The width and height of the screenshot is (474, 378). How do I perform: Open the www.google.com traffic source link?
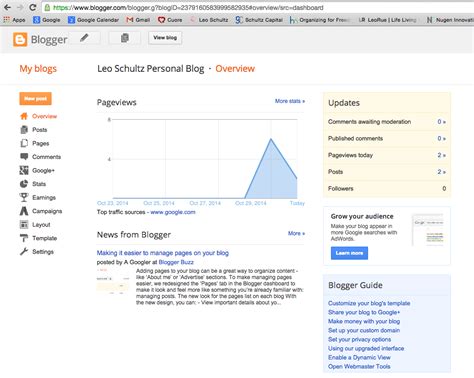click(x=173, y=212)
